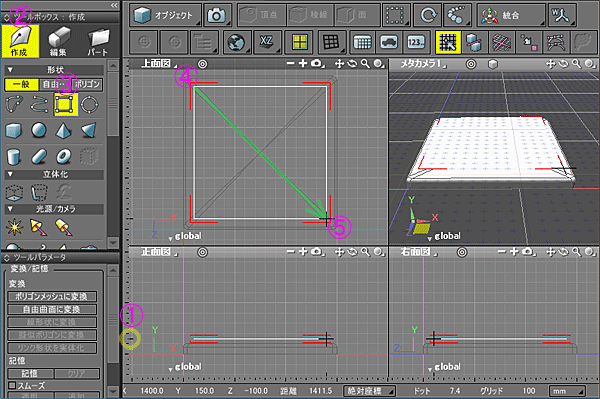Open the 右面図 view selector dropdown
600x399 pixels.
coord(419,252)
